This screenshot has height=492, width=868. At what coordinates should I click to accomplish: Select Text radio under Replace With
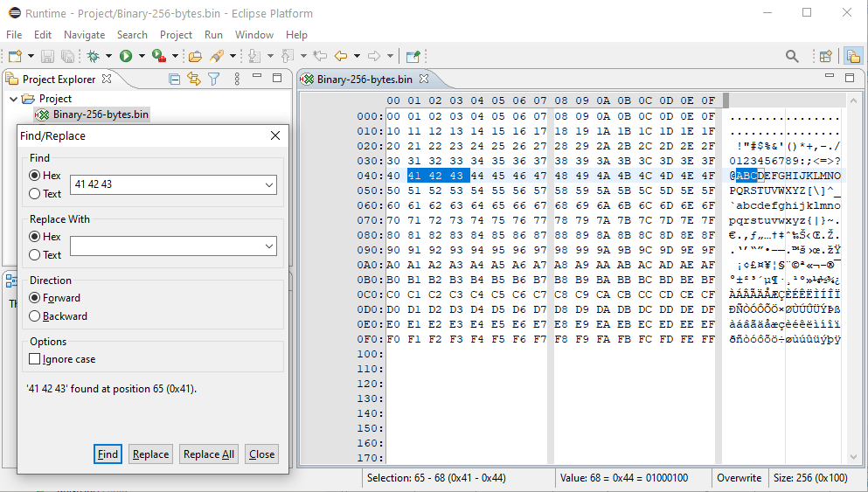click(x=34, y=255)
